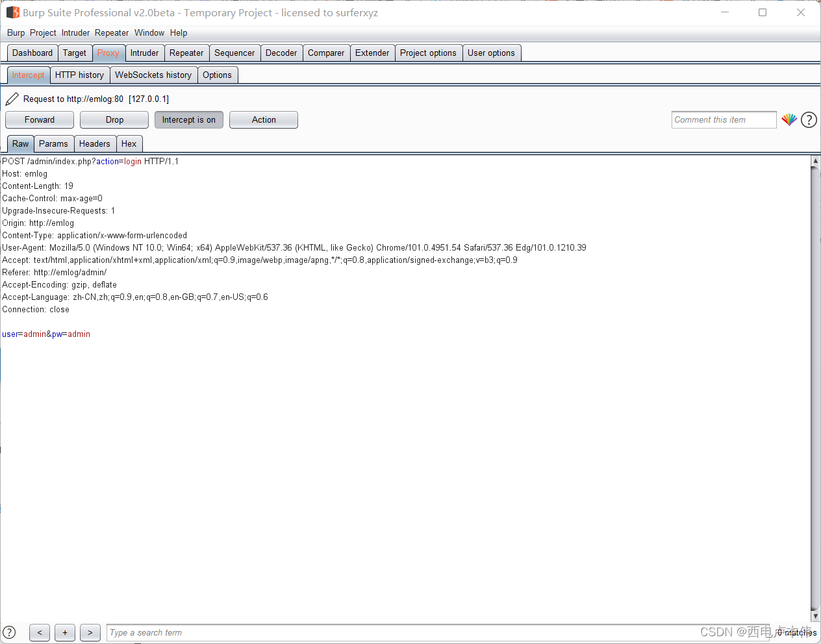Screen dimensions: 821x644
Task: Open the Help menu
Action: point(179,32)
